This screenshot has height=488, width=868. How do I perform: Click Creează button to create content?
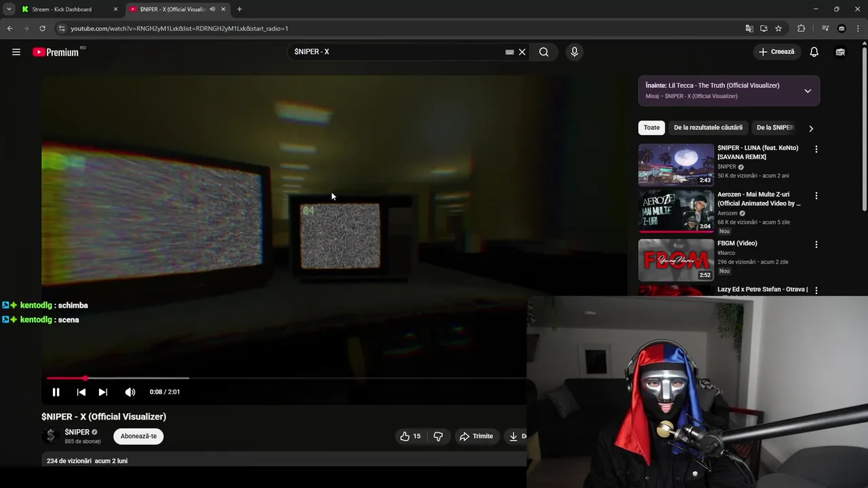pyautogui.click(x=776, y=52)
